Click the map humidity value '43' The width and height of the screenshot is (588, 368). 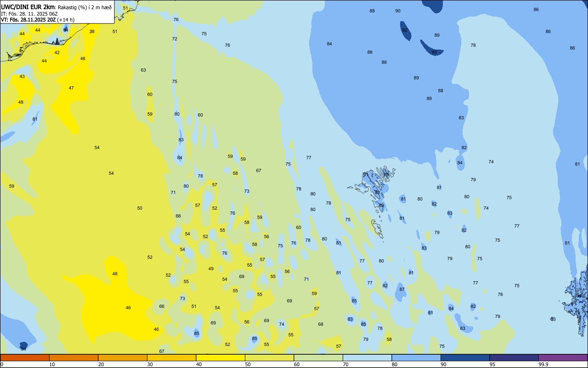[22, 77]
